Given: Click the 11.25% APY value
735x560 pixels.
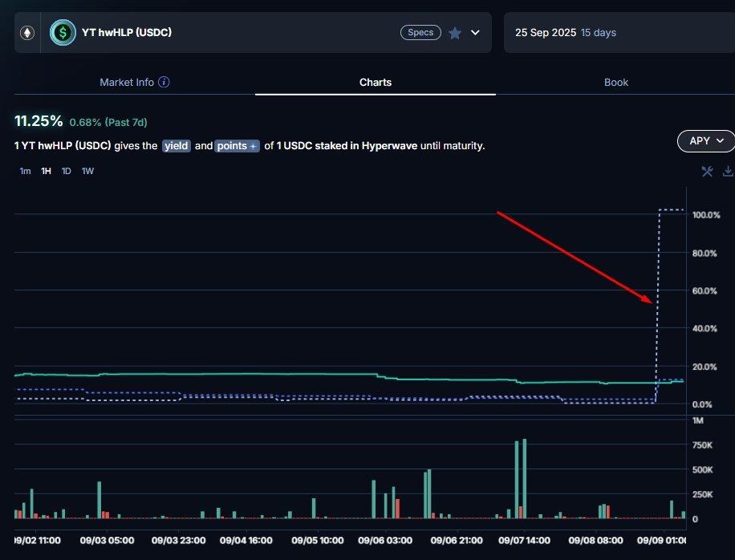Looking at the screenshot, I should tap(39, 121).
